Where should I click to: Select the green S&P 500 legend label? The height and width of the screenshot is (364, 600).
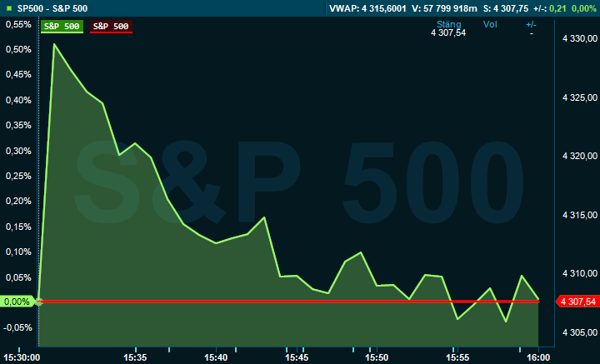[62, 27]
